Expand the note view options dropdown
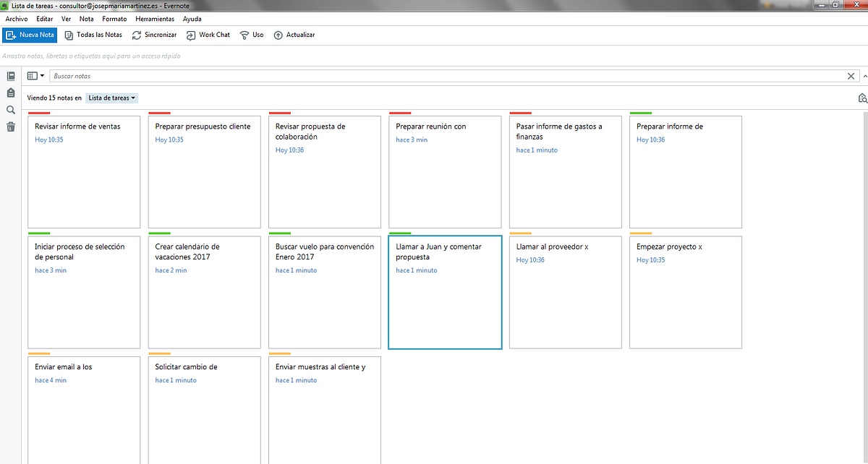 (x=35, y=76)
